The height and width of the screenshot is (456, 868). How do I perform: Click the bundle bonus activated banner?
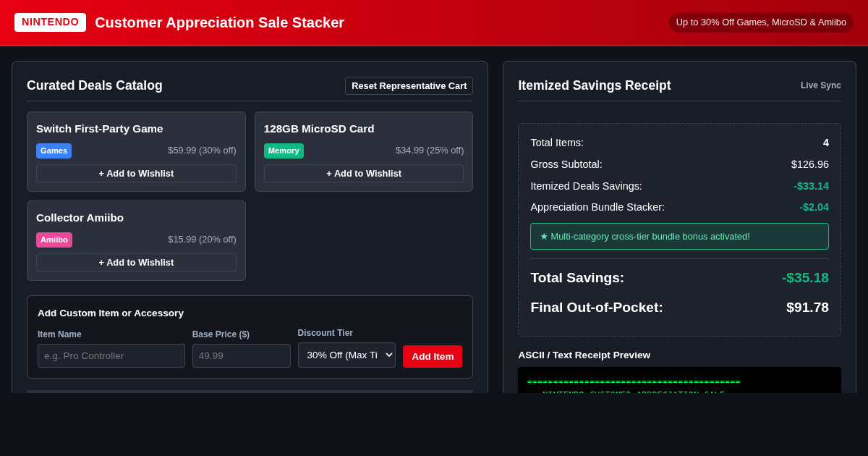(679, 236)
